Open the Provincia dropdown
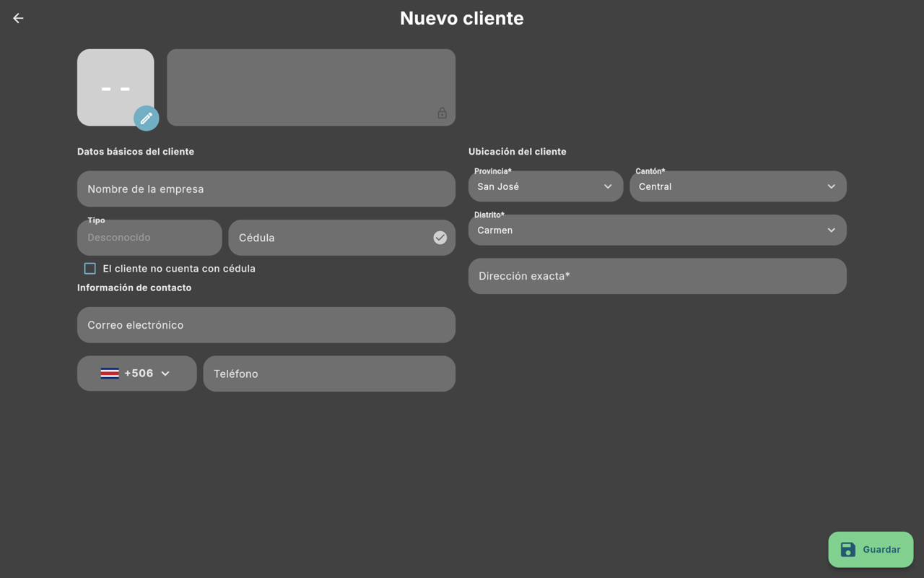924x578 pixels. click(546, 186)
